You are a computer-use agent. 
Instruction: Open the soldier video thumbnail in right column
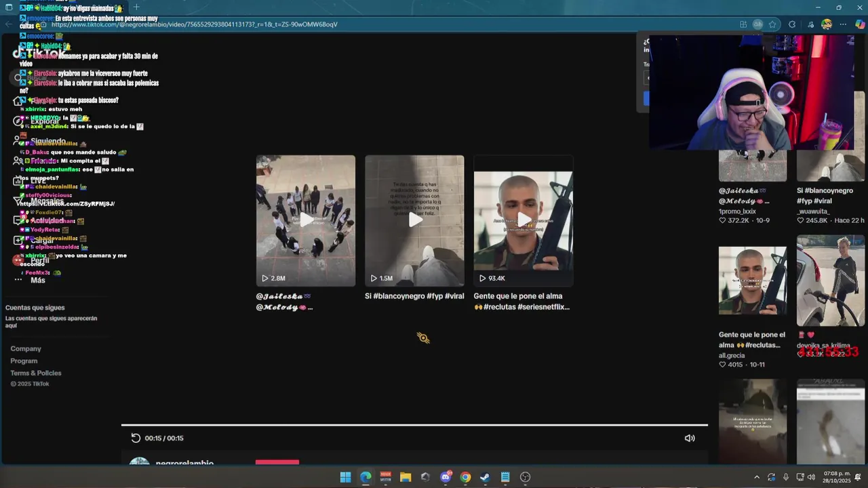(x=753, y=281)
